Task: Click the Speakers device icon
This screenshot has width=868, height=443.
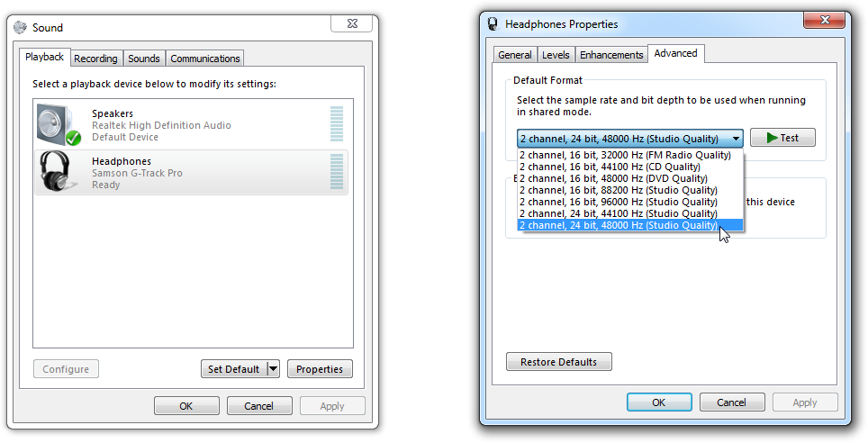Action: 59,125
